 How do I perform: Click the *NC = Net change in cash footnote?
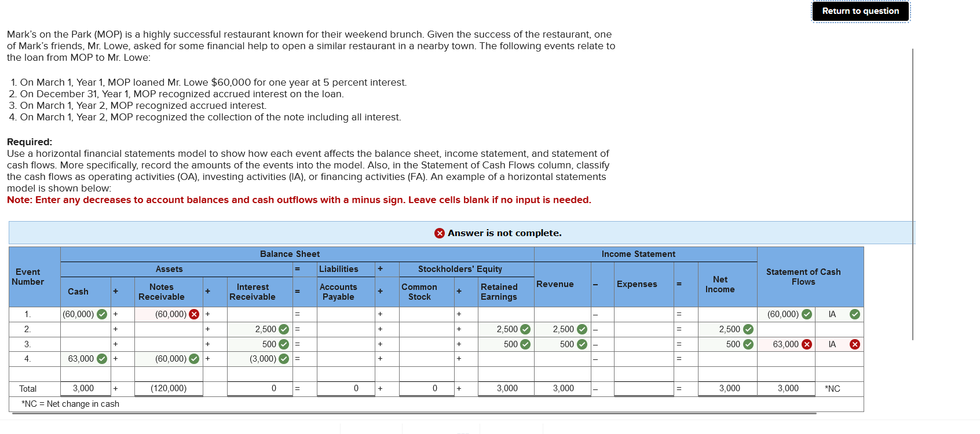(70, 404)
